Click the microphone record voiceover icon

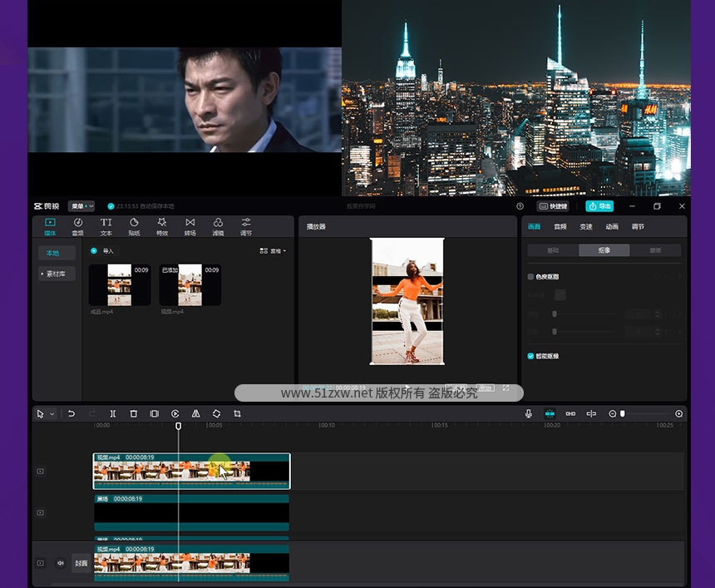pyautogui.click(x=529, y=413)
